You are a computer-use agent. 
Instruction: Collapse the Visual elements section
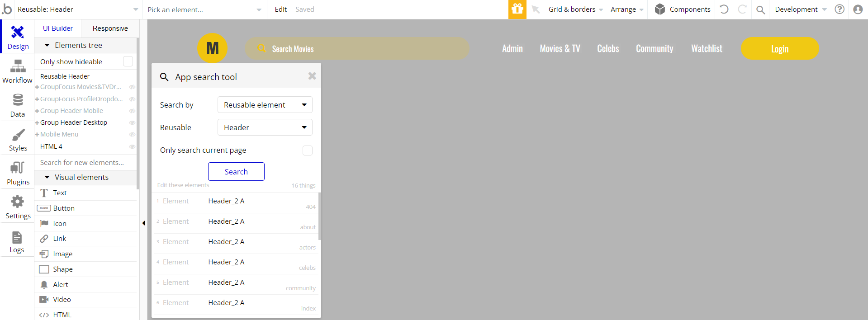(x=47, y=177)
